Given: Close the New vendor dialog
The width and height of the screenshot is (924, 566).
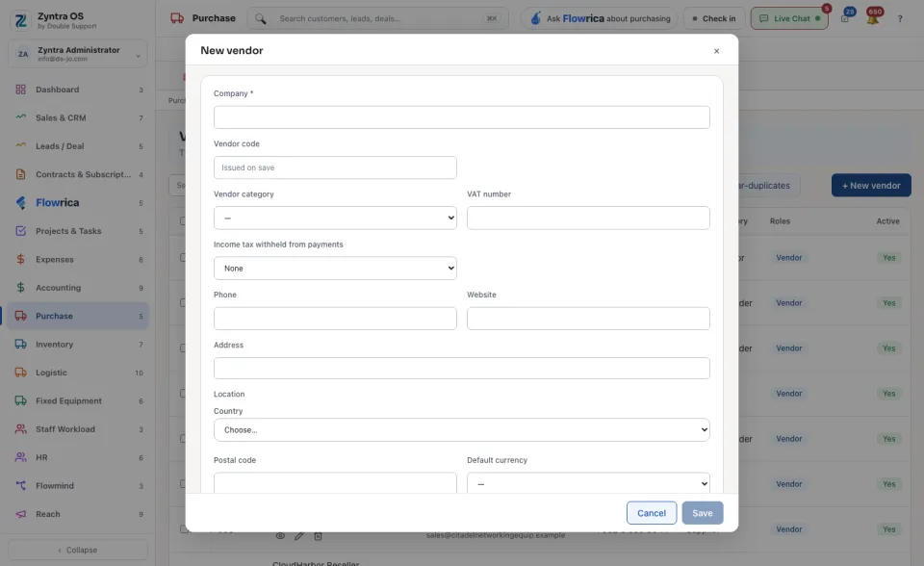Looking at the screenshot, I should point(716,51).
